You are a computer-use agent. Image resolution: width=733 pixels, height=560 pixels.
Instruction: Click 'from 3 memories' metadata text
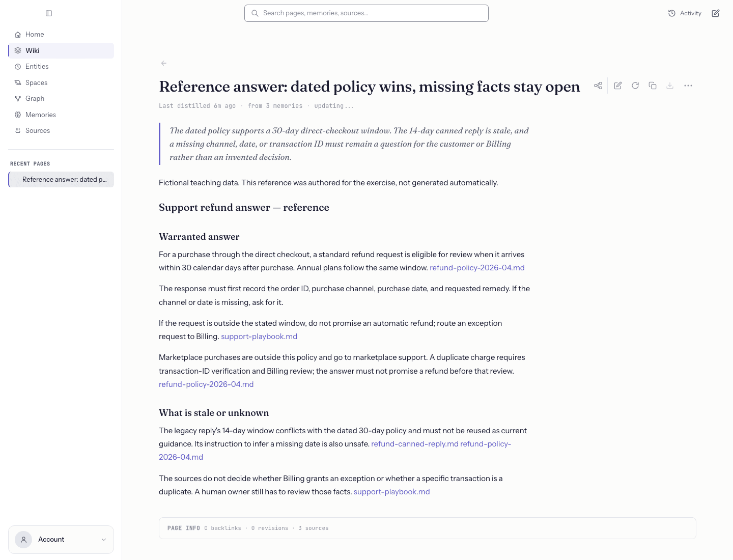(275, 106)
